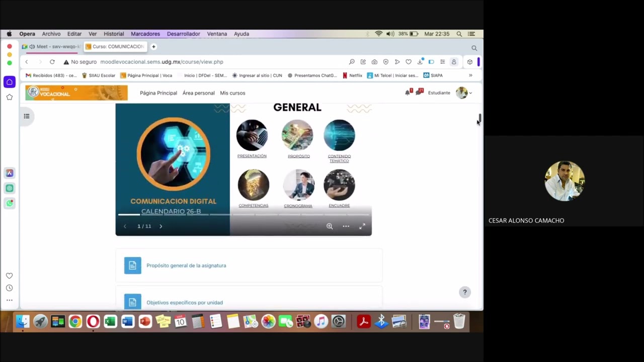Open the heart pinboards icon in sidebar

(x=10, y=276)
